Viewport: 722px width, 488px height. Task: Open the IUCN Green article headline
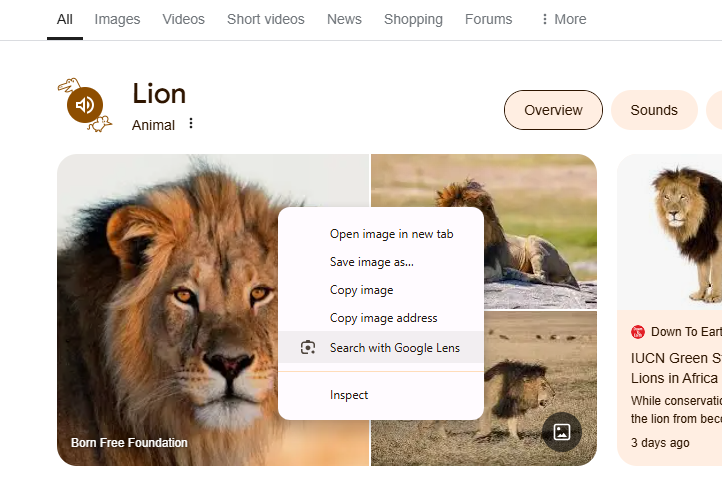pos(676,368)
